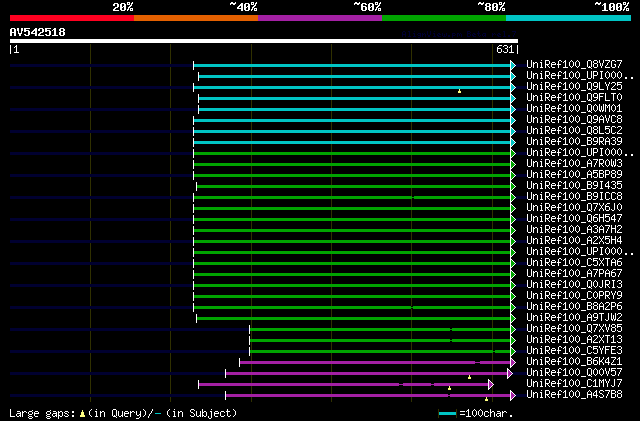
Task: Select the UniRef100_B9I435 label
Action: coord(574,185)
